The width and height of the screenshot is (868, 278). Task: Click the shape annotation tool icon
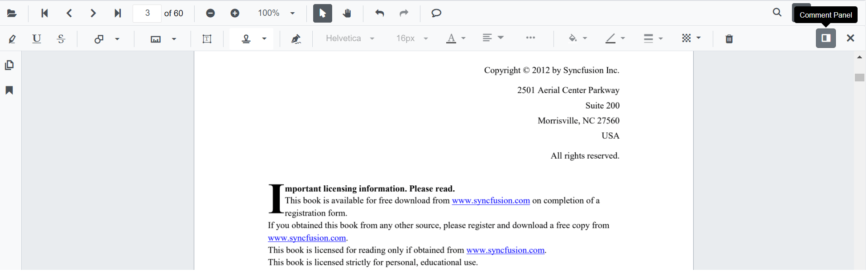click(99, 39)
